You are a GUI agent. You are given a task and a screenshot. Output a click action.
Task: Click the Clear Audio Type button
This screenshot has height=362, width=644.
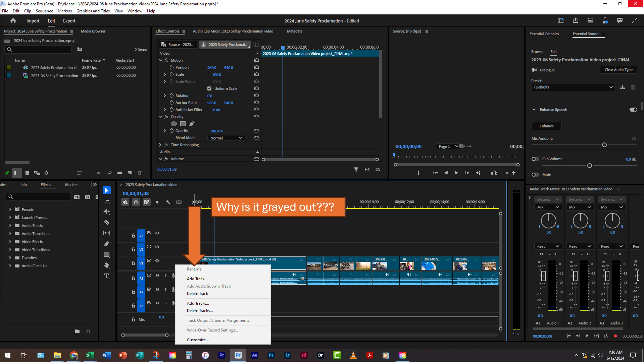pos(618,70)
